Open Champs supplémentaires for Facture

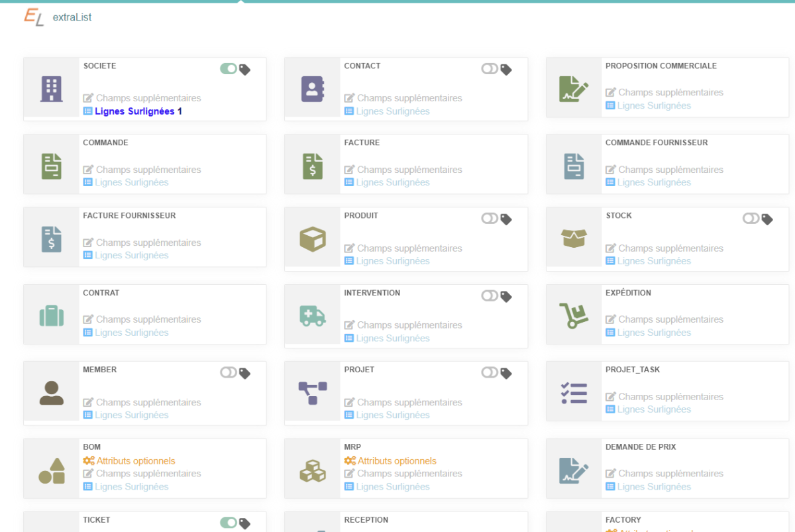tap(409, 170)
